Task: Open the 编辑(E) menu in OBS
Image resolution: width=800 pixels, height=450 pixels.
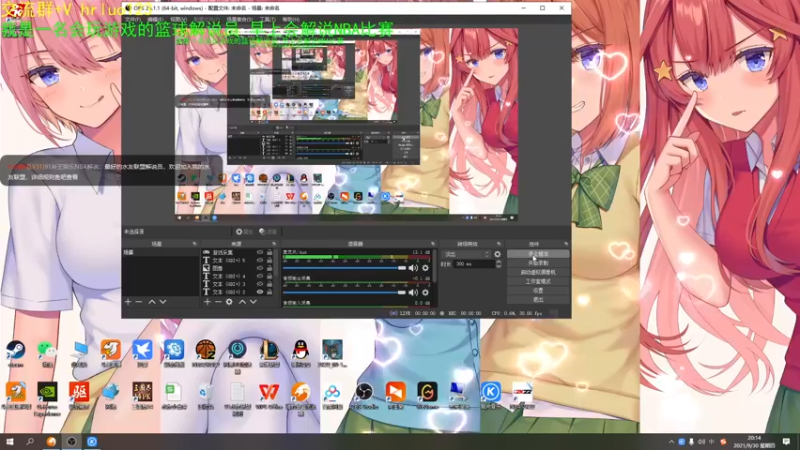Action: pyautogui.click(x=156, y=19)
